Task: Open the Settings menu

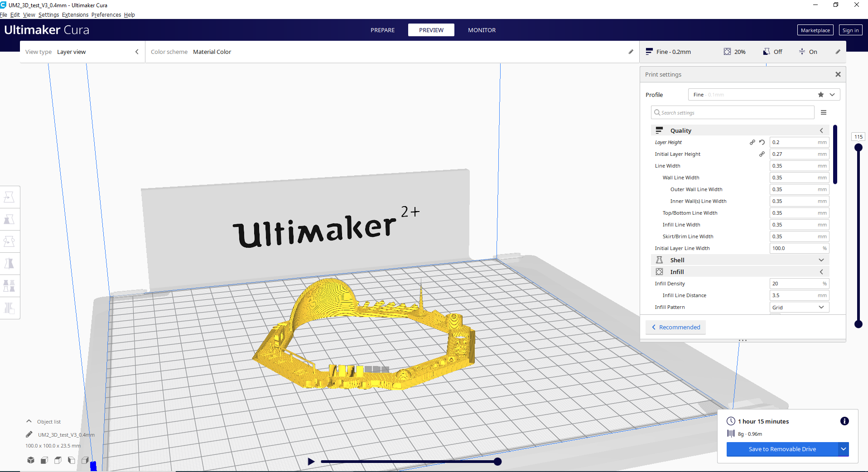Action: [48, 15]
